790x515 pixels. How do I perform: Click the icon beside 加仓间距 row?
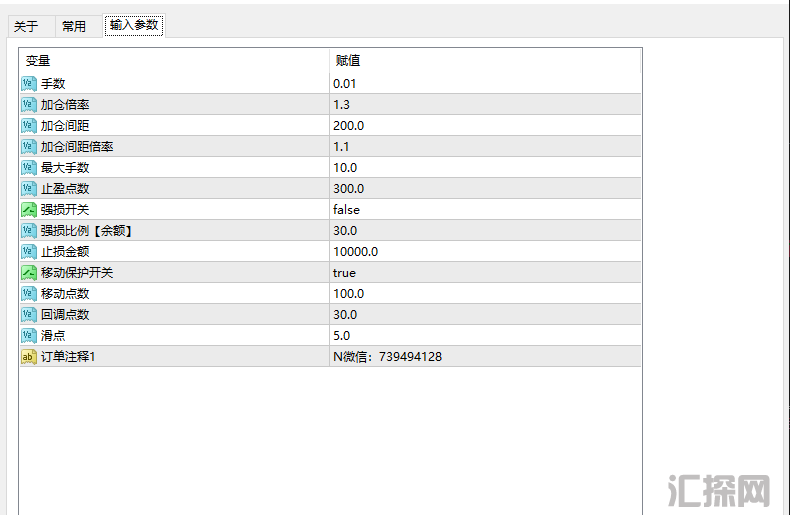(29, 125)
